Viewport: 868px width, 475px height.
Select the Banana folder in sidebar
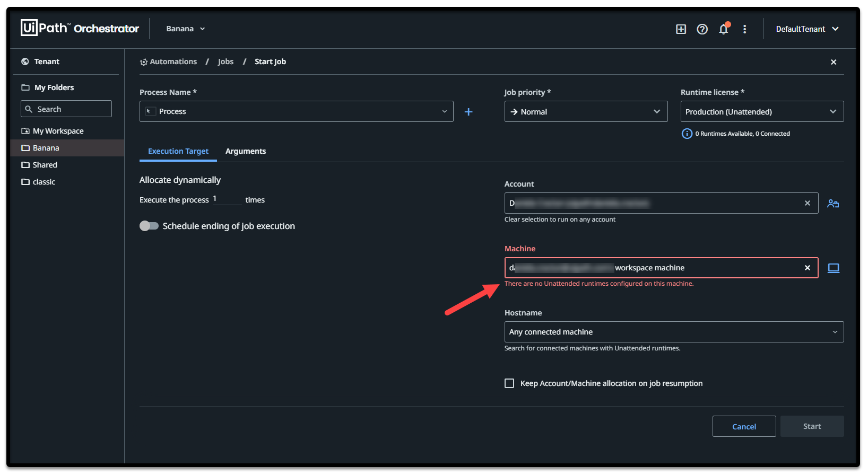coord(67,148)
